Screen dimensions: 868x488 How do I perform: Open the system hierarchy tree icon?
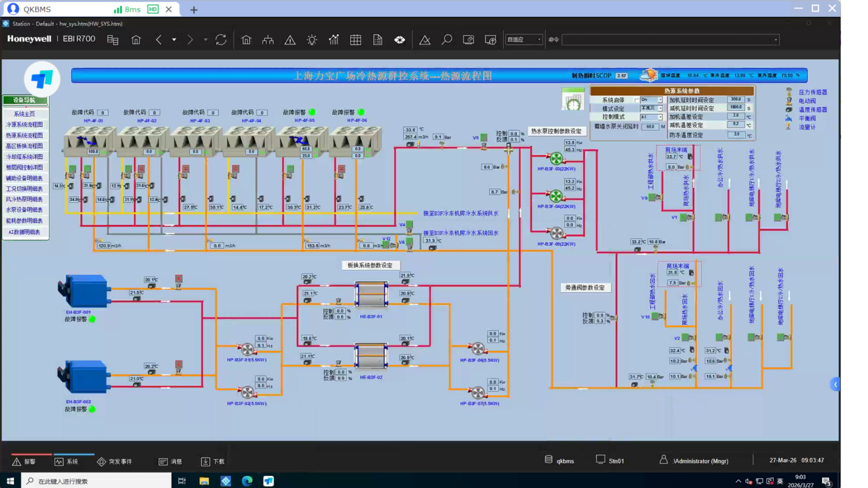tap(268, 40)
